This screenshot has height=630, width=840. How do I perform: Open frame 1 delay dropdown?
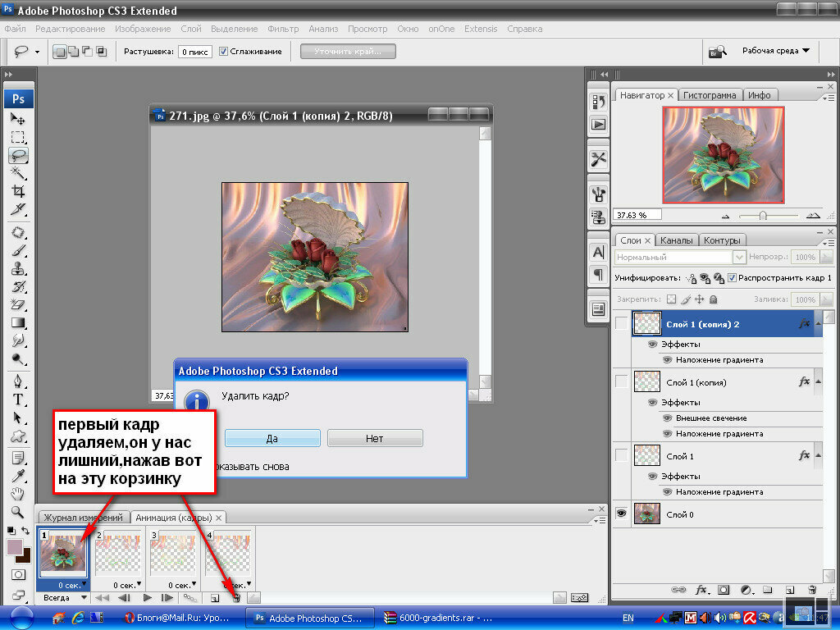point(84,584)
